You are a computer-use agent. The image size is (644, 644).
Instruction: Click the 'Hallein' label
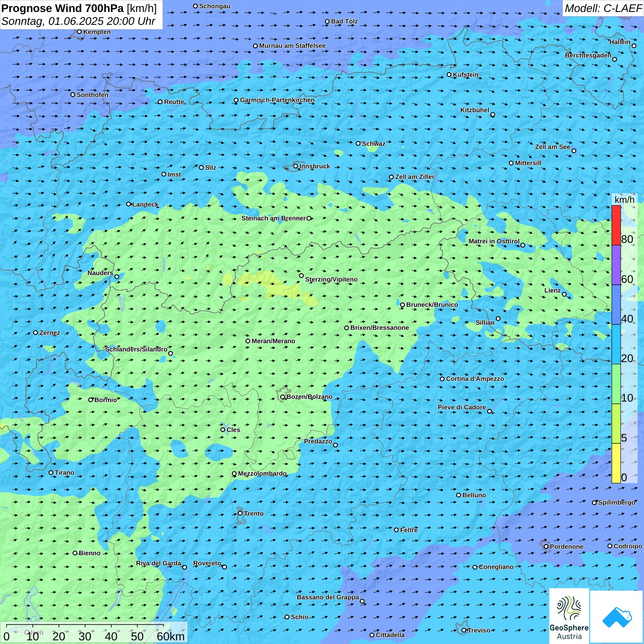[x=620, y=42]
